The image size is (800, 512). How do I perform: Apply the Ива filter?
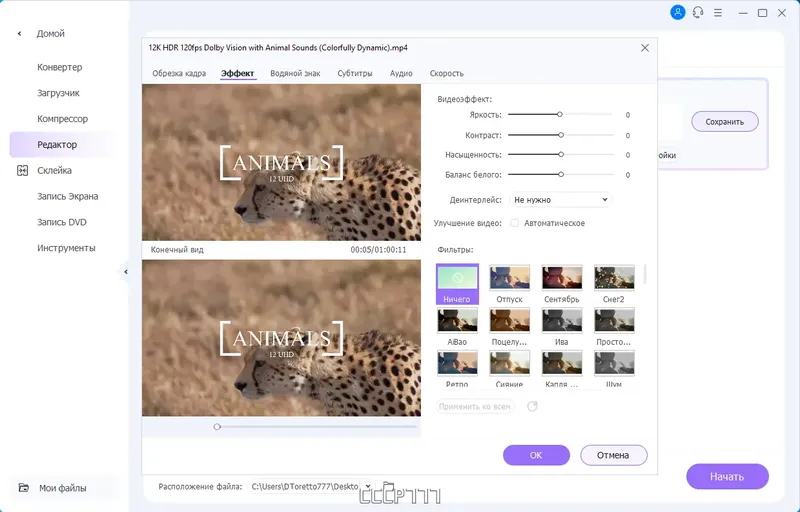click(562, 327)
